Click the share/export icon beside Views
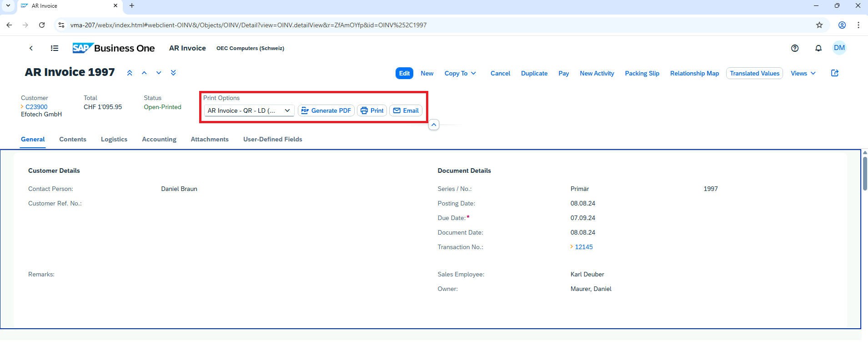Viewport: 868px width, 361px height. click(x=835, y=73)
